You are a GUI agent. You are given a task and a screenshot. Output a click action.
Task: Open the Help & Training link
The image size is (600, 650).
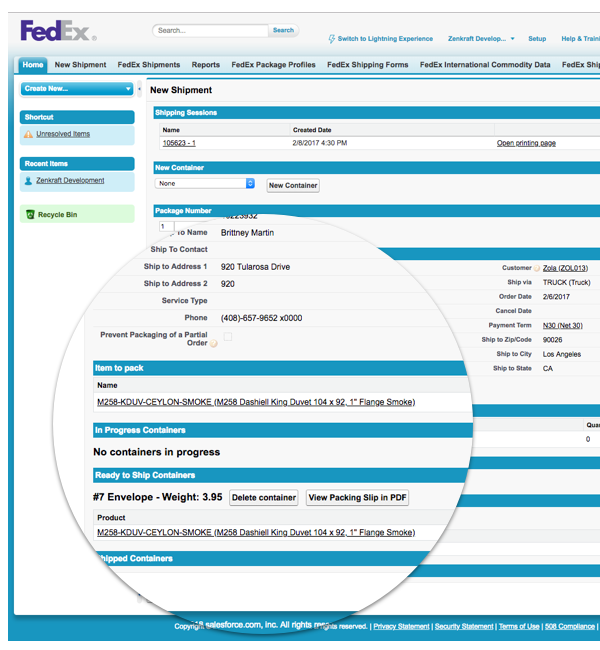[581, 39]
